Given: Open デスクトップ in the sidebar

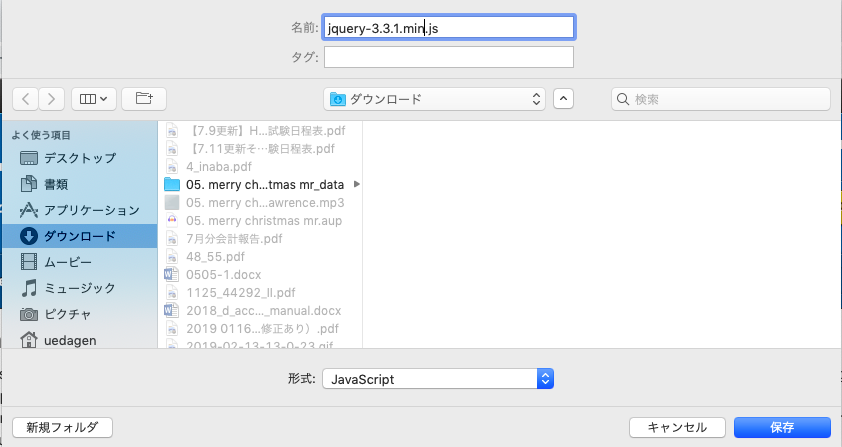Looking at the screenshot, I should tap(79, 158).
